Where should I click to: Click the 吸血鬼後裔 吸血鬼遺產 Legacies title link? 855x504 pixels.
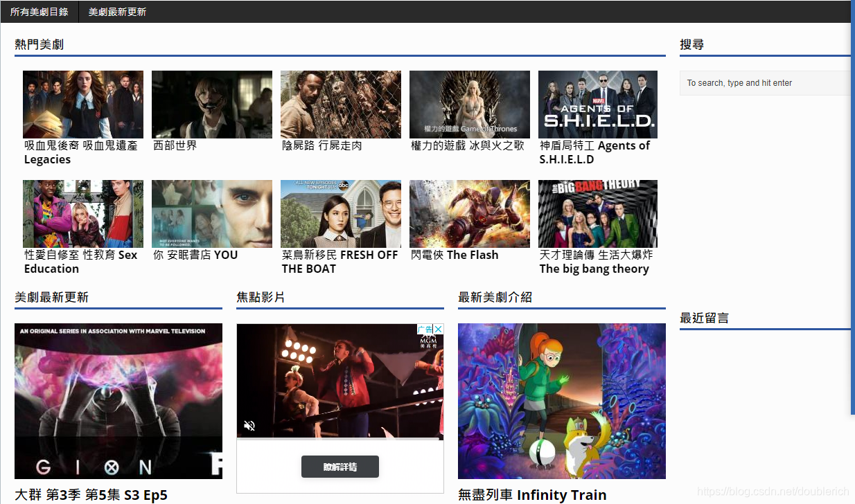coord(81,152)
